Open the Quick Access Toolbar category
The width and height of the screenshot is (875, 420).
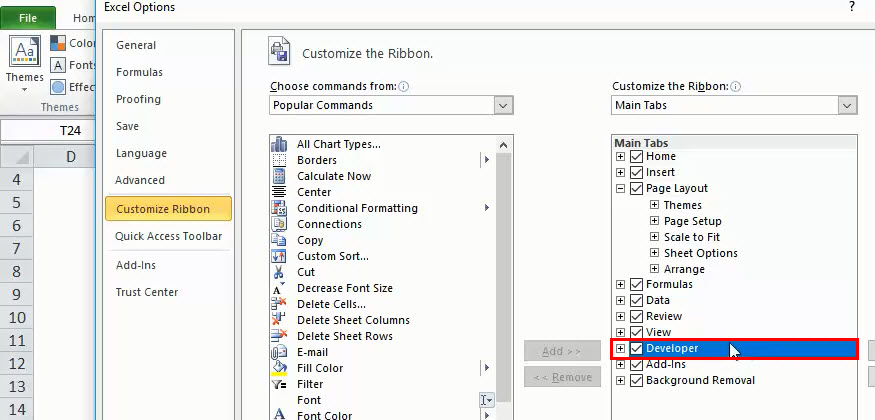pos(168,236)
